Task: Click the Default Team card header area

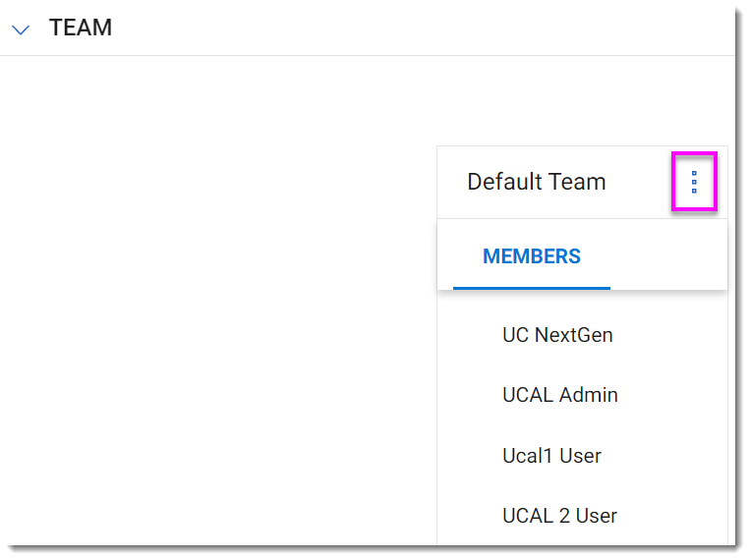Action: click(582, 182)
